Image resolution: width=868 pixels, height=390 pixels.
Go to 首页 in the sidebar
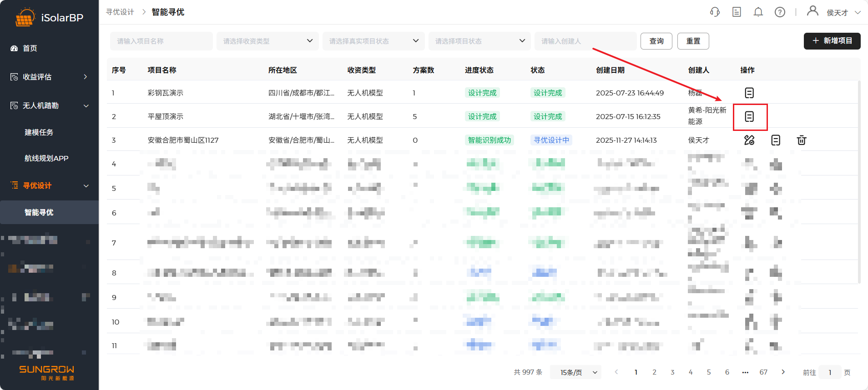coord(30,49)
